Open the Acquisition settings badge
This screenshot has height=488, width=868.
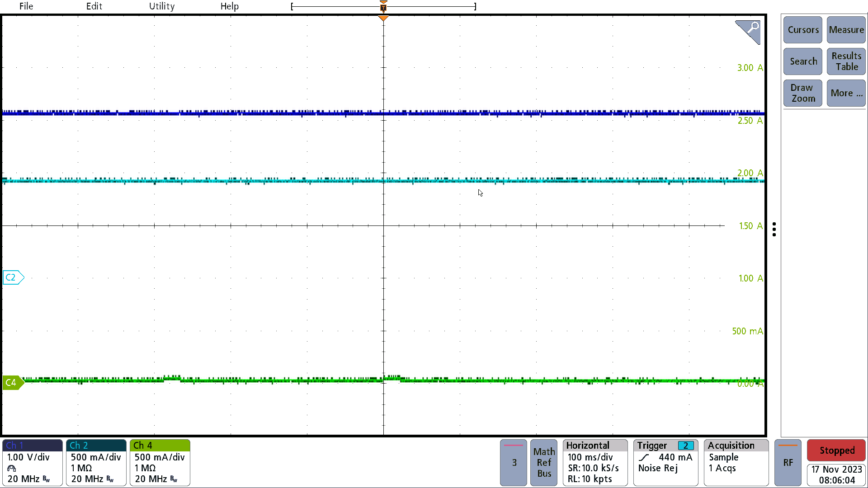[x=736, y=463]
